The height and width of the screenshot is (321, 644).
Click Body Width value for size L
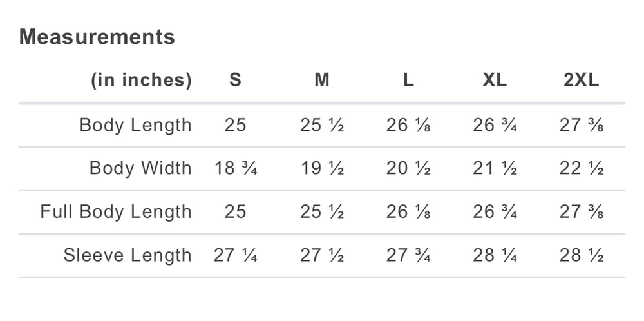point(408,168)
